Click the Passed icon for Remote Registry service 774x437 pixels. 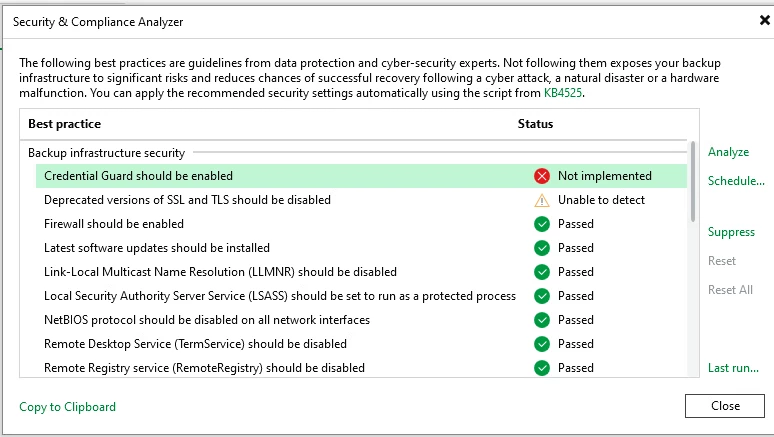pos(542,368)
